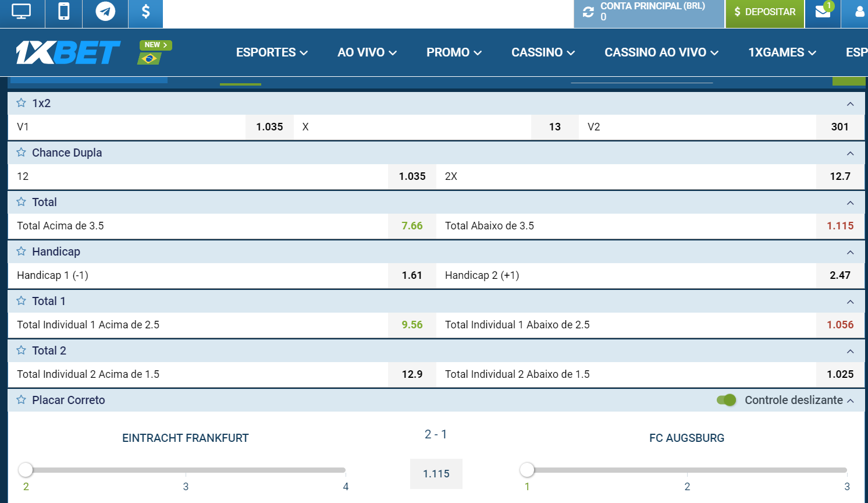Open the dollar payments icon

(146, 12)
